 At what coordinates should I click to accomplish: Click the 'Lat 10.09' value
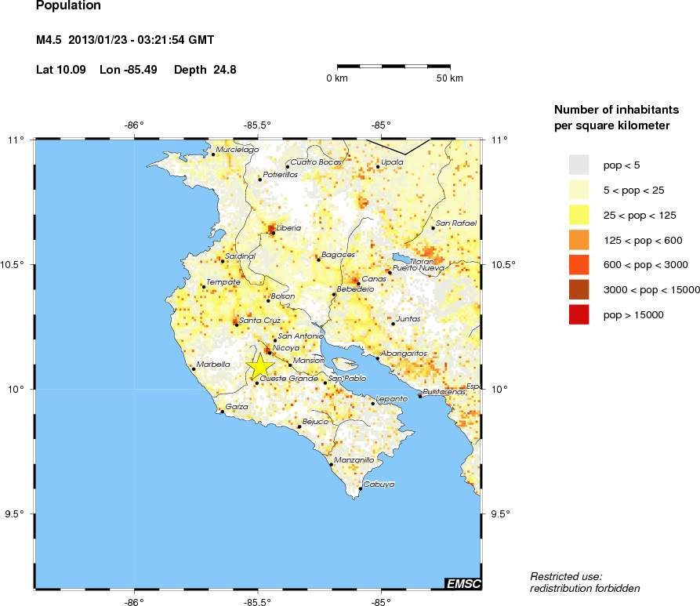(x=60, y=70)
